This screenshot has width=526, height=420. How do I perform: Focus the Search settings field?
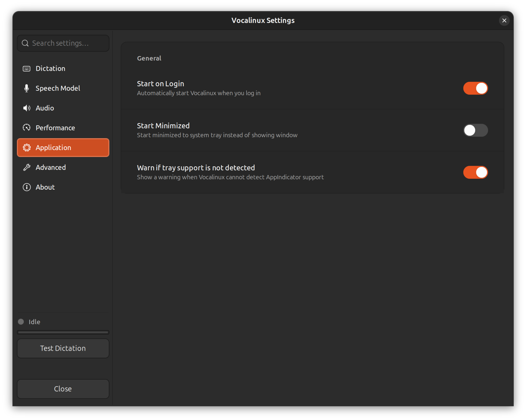click(x=63, y=43)
